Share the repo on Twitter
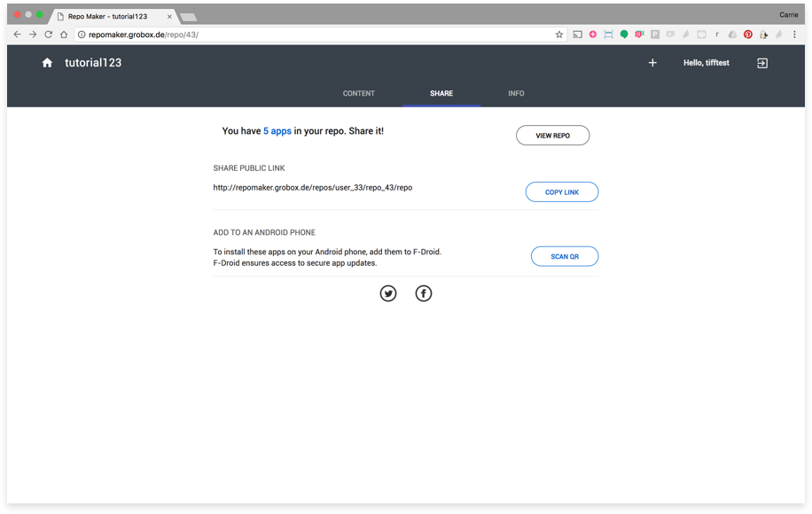This screenshot has height=514, width=812. tap(388, 293)
